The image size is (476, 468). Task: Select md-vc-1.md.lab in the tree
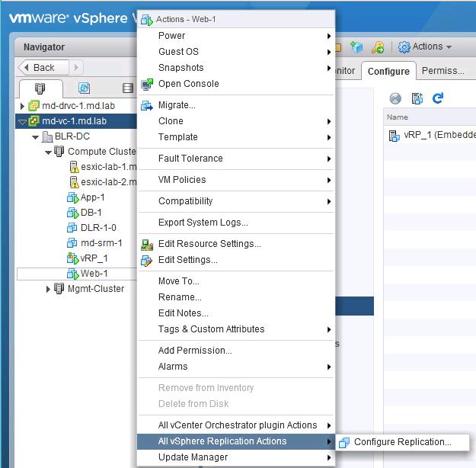click(x=74, y=121)
